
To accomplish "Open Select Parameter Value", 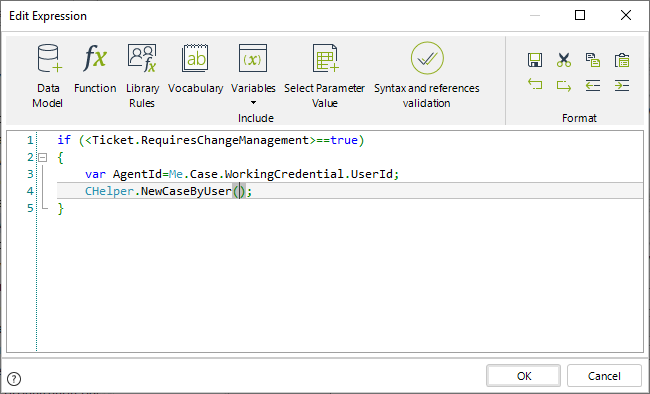I will click(x=325, y=76).
